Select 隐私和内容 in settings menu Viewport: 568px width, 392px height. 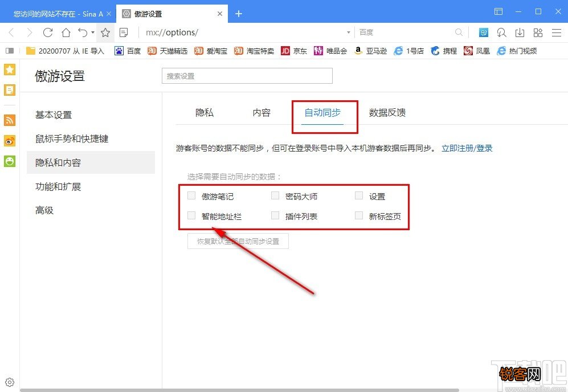point(91,163)
